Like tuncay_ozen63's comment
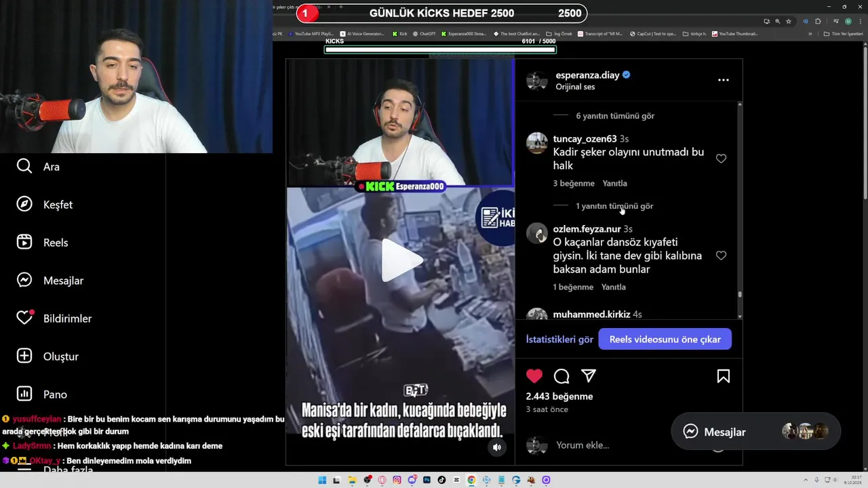 click(x=722, y=159)
